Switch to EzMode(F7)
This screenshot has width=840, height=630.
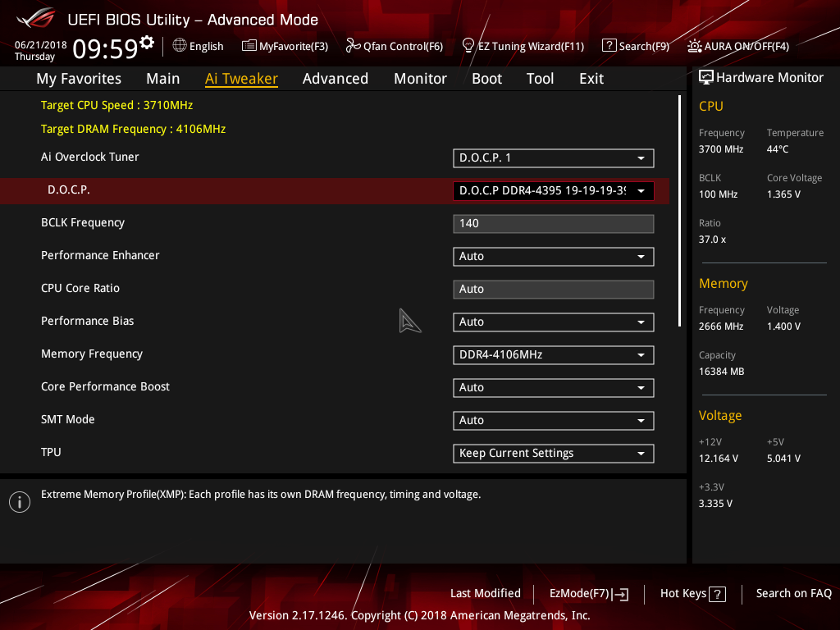click(x=589, y=594)
